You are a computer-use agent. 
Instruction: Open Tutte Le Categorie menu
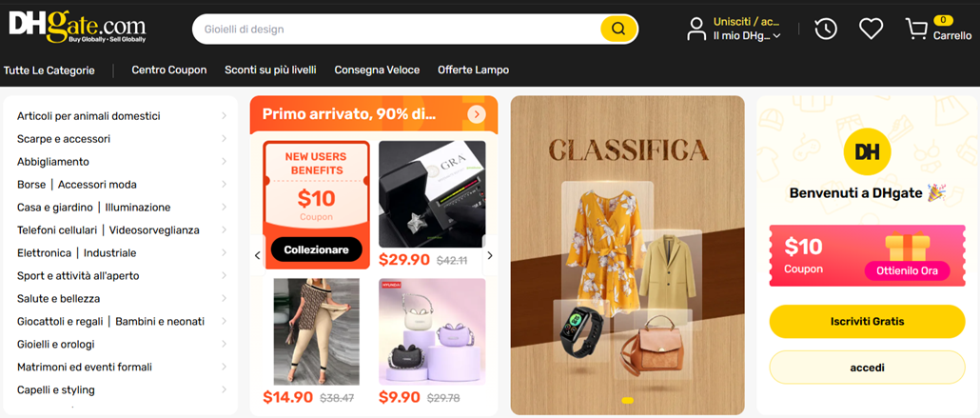(x=49, y=70)
